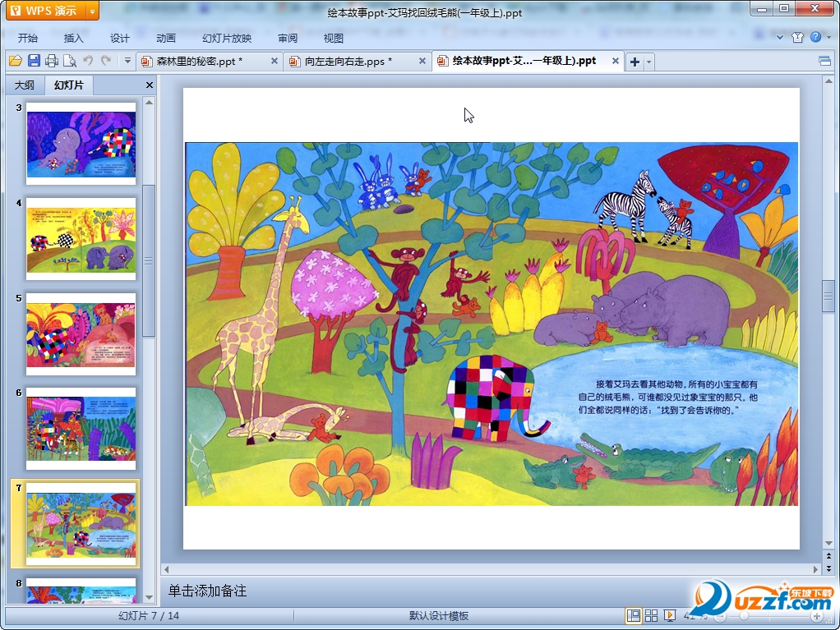Click horizontal scrollbar left arrow
The height and width of the screenshot is (630, 840).
(167, 569)
